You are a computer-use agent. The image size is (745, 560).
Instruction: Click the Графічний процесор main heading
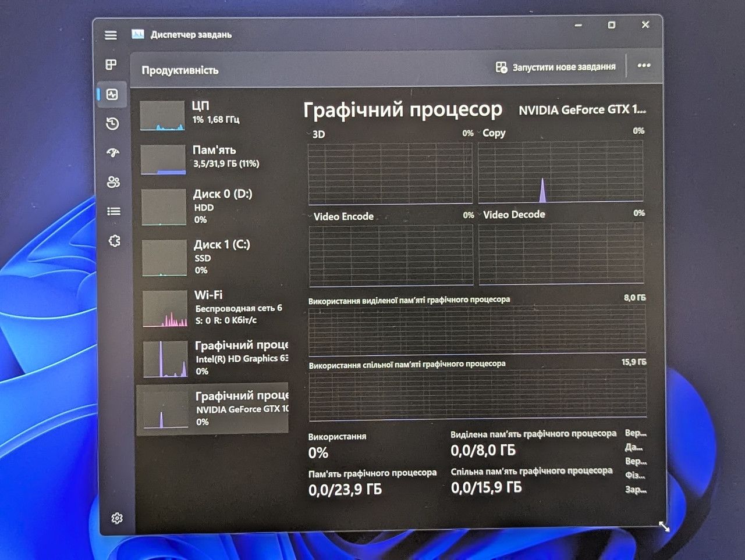403,109
